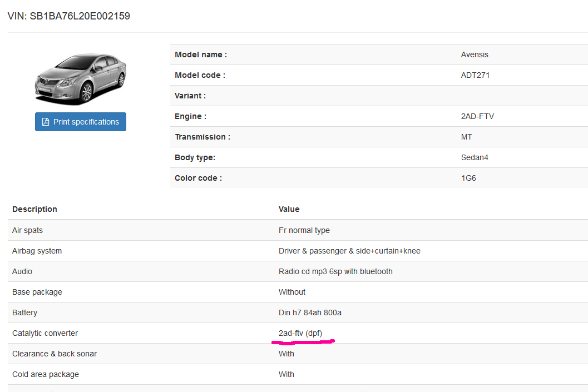
Task: Select the value '2ad-ftv (dpf)'
Action: point(300,334)
